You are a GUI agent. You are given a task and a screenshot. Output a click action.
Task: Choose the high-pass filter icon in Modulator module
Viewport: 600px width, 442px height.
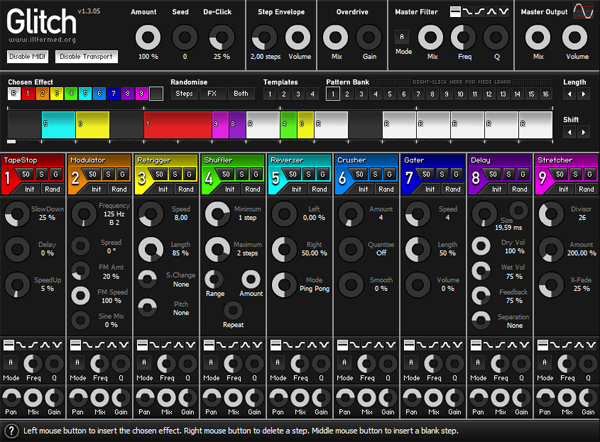coord(99,345)
